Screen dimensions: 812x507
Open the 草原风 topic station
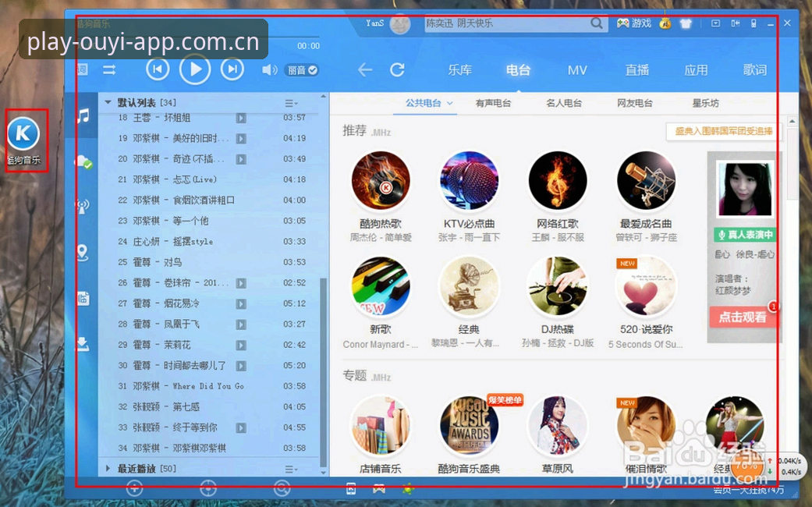pos(558,426)
